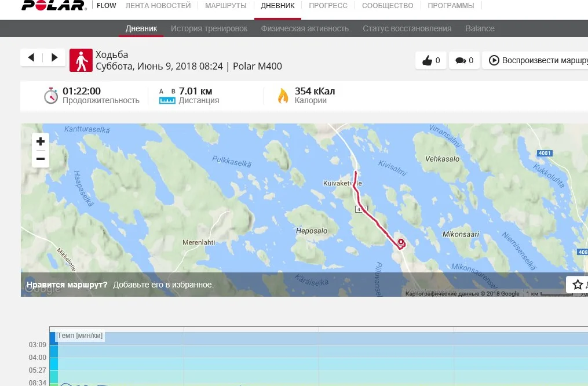This screenshot has width=588, height=386.
Task: Open the Маршруты menu item
Action: [225, 6]
